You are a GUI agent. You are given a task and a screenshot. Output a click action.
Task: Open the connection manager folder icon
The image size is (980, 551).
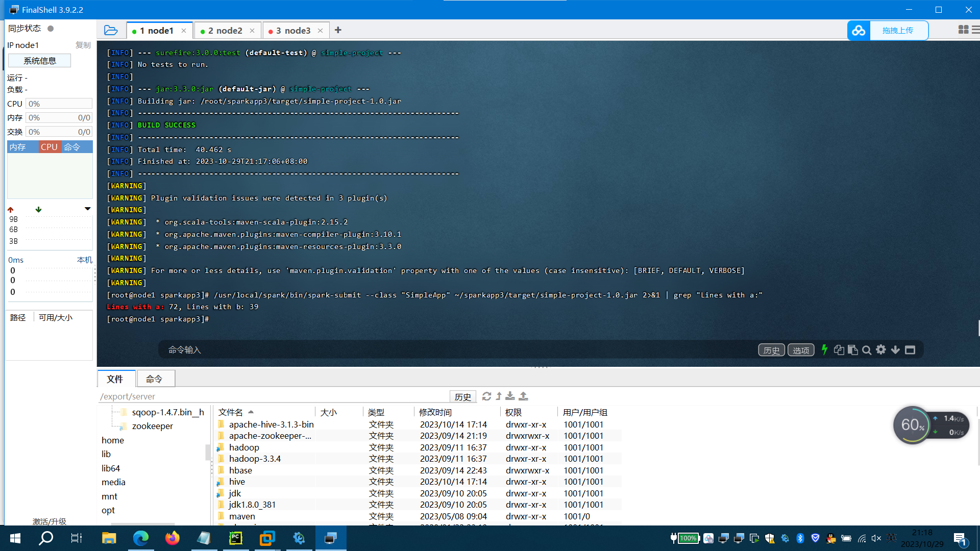[x=111, y=31]
